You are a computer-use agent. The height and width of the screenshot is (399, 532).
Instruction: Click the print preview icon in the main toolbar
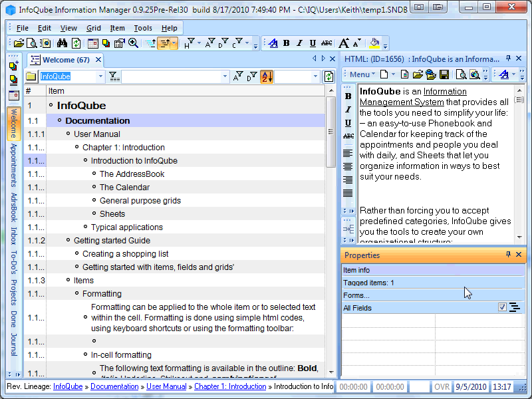31,43
